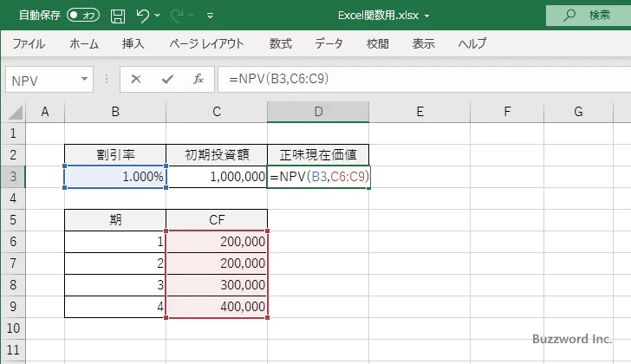Select column G header
Image resolution: width=631 pixels, height=364 pixels.
(x=578, y=112)
